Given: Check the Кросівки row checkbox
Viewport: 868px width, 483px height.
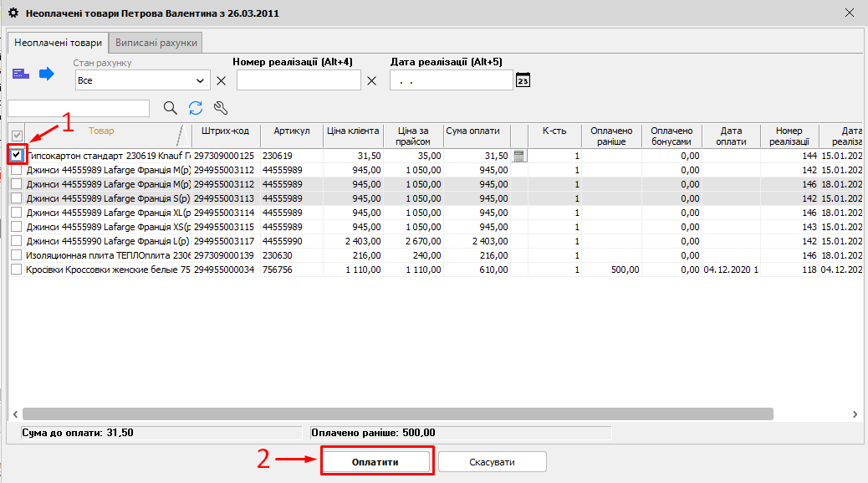Looking at the screenshot, I should point(17,270).
